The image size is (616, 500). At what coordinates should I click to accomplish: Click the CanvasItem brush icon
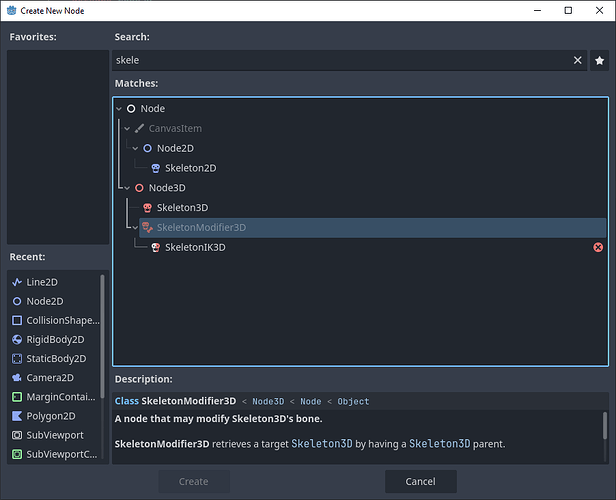(x=139, y=128)
